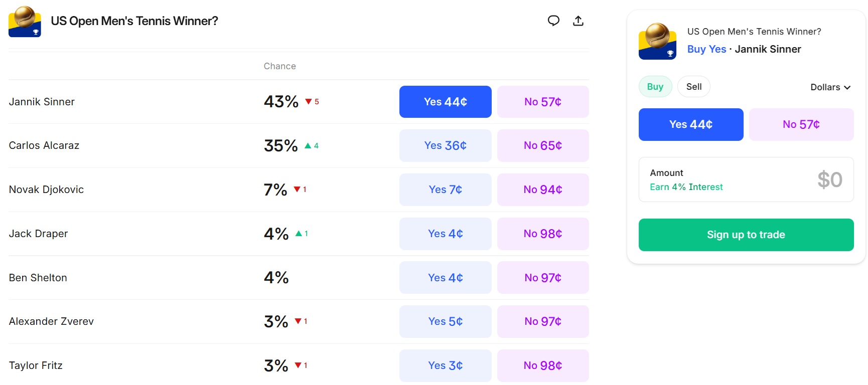Click the Amount input field
This screenshot has height=385, width=868.
746,179
